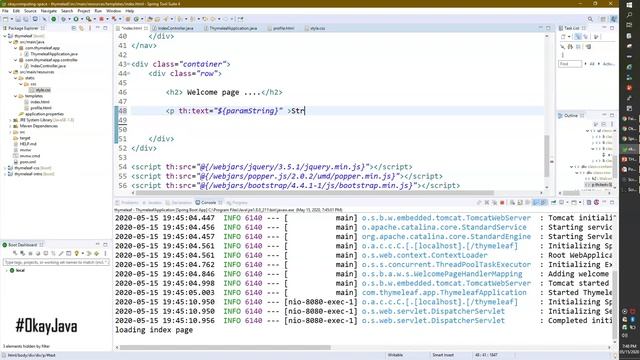Open the Help menu
The width and height of the screenshot is (640, 360).
point(129,11)
